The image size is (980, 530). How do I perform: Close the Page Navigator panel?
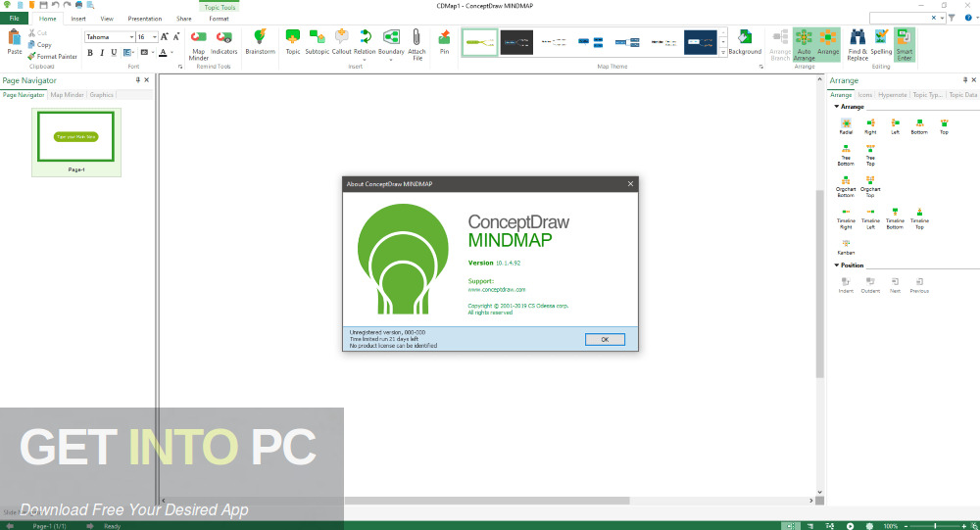click(147, 80)
